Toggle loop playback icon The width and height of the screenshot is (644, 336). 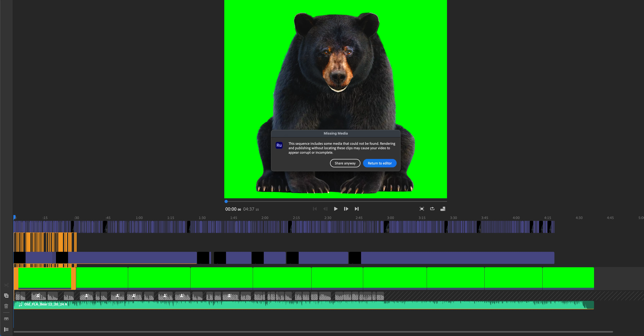point(432,209)
